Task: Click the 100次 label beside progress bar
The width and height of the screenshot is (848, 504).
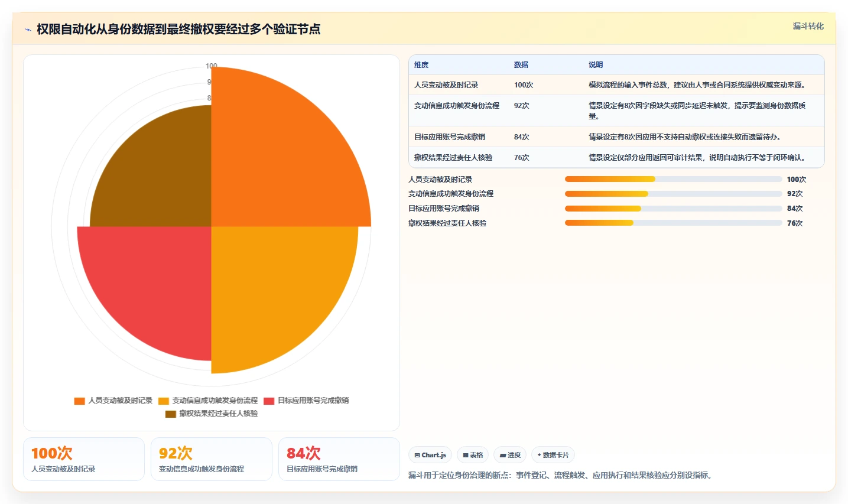Action: [797, 180]
